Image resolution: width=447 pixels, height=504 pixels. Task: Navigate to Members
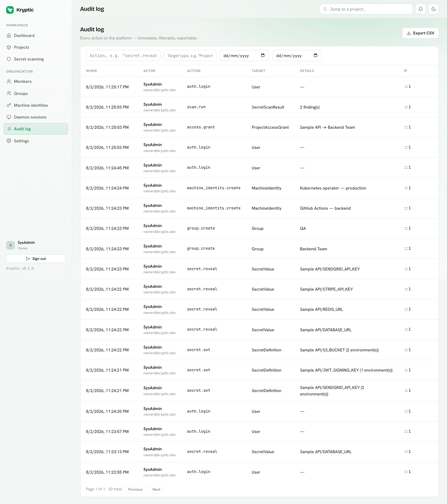click(36, 81)
